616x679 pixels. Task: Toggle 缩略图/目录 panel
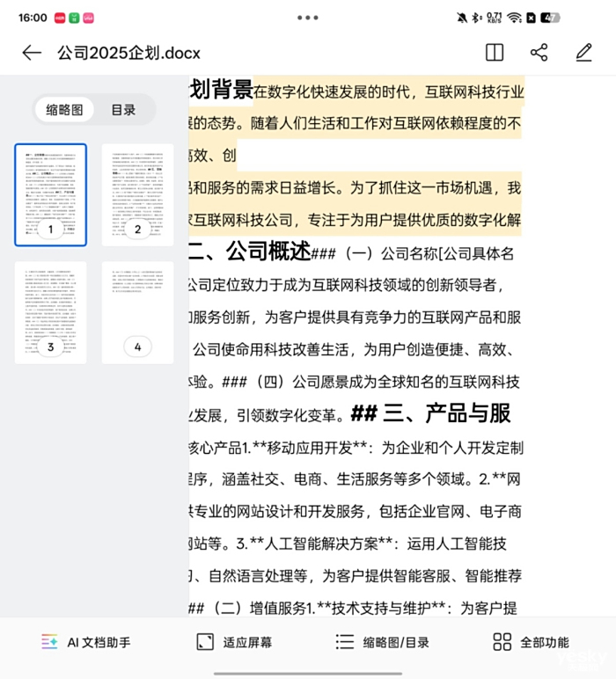tap(383, 642)
